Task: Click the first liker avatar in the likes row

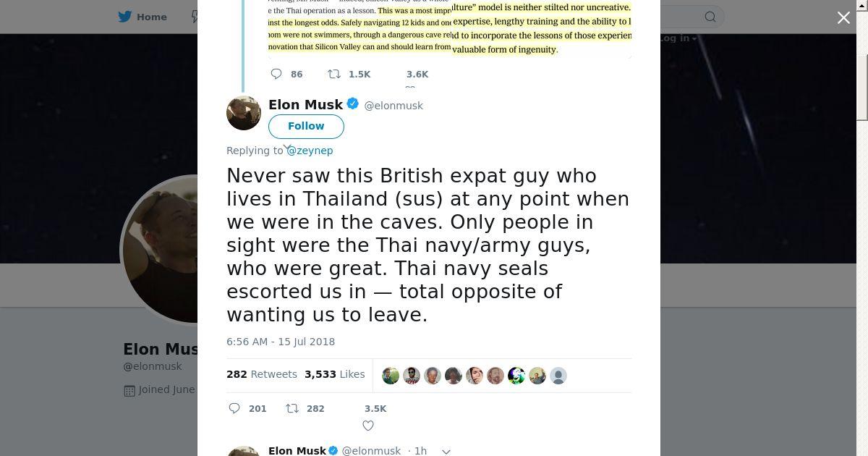Action: [x=391, y=376]
